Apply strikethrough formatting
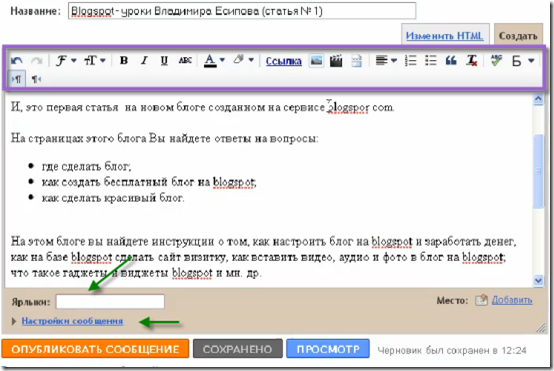554x371 pixels. point(185,61)
